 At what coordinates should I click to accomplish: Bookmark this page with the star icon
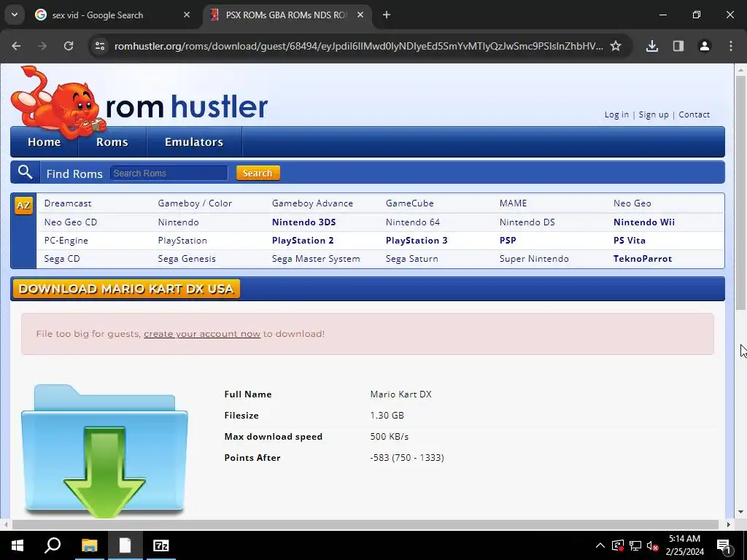pos(616,46)
